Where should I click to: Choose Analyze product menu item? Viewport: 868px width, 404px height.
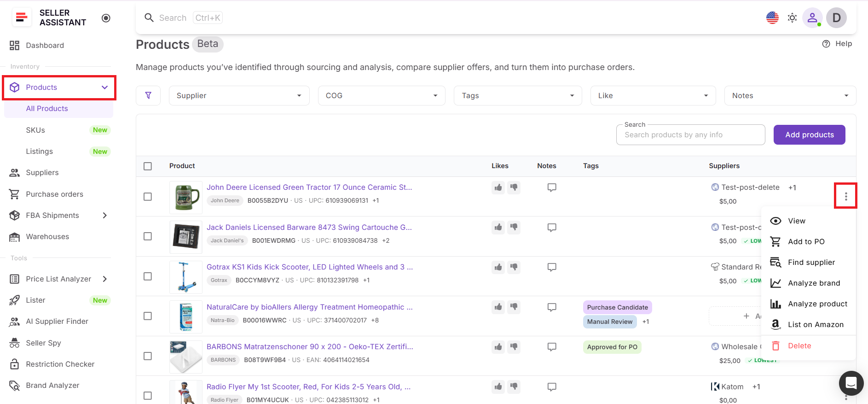809,304
